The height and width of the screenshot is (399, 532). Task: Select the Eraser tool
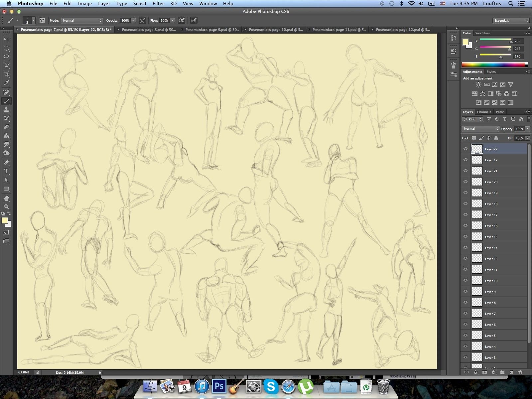point(6,127)
